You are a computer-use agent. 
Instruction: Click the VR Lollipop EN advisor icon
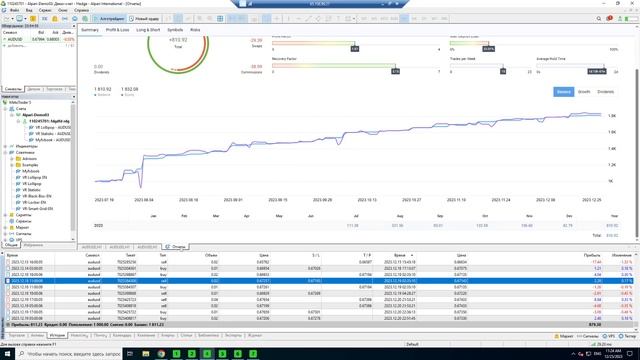click(x=18, y=178)
